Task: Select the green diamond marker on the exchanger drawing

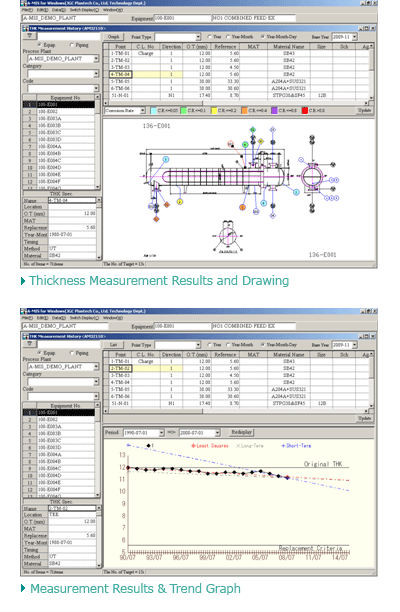Action: [x=252, y=129]
